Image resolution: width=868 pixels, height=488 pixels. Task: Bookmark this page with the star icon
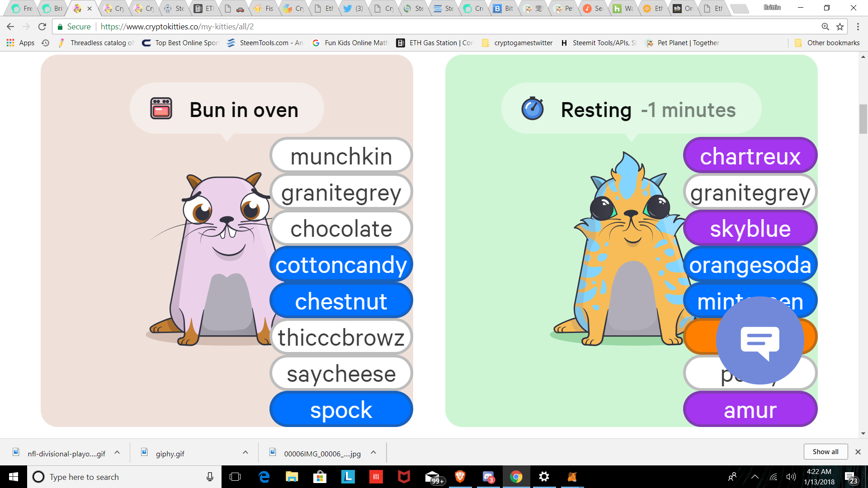(x=840, y=27)
